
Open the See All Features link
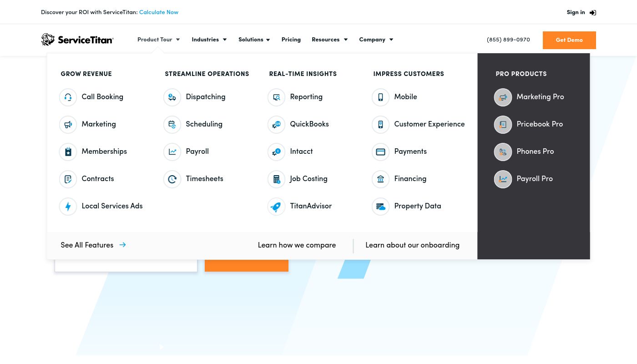(x=93, y=245)
